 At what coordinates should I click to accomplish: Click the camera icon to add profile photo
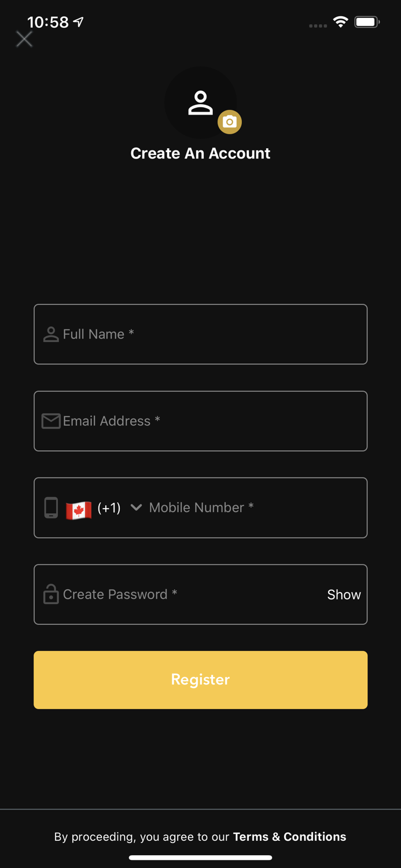[230, 122]
